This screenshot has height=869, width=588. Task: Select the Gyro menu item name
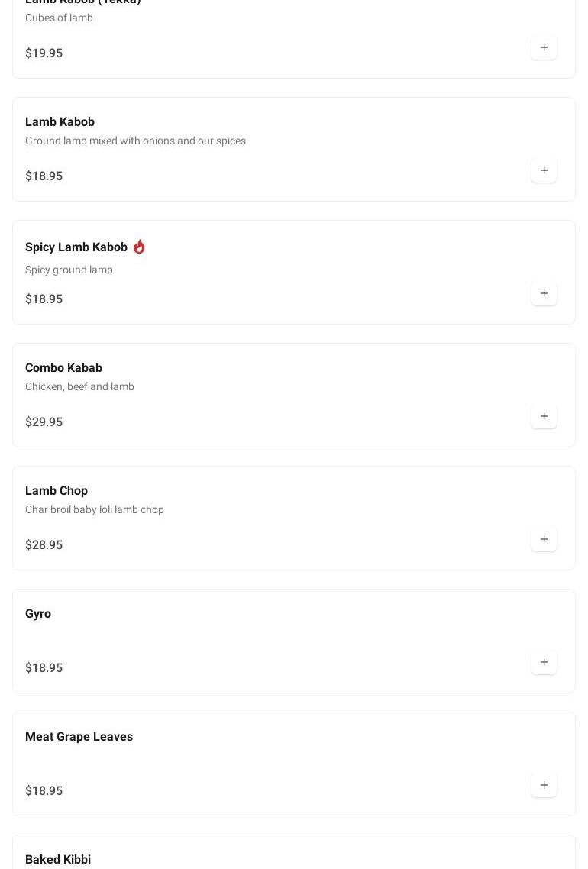point(38,614)
